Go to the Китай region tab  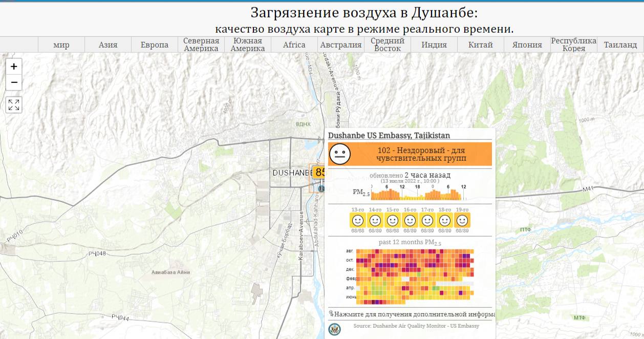point(481,45)
